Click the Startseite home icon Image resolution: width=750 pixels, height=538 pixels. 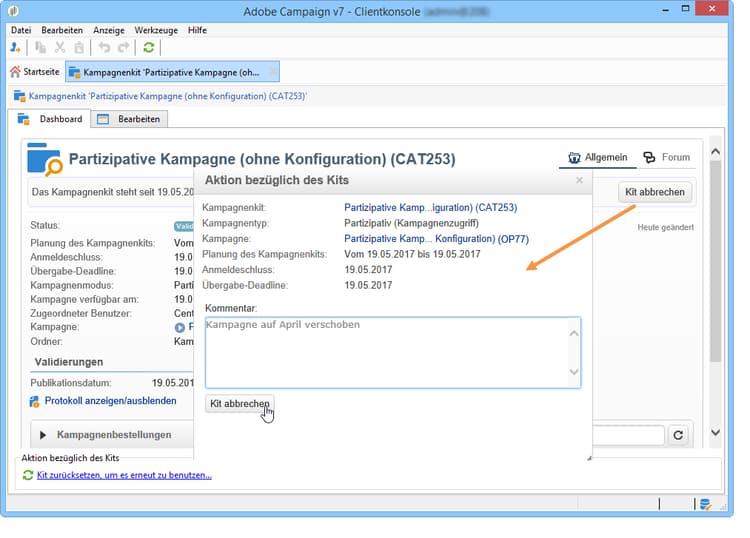15,72
